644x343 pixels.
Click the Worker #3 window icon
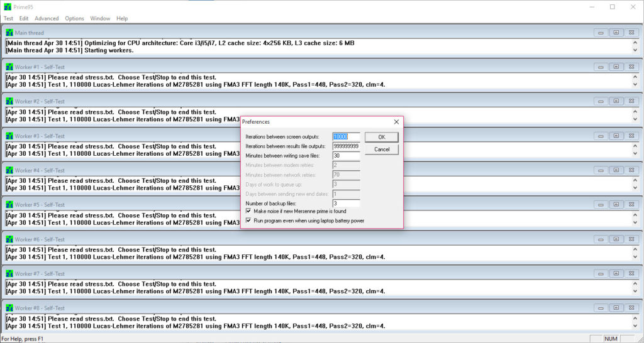click(9, 136)
